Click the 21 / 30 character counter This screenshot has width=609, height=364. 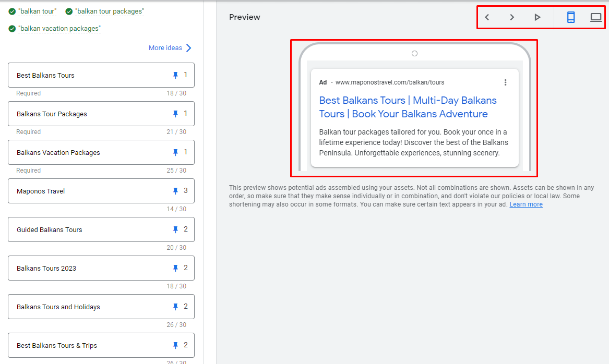tap(176, 132)
